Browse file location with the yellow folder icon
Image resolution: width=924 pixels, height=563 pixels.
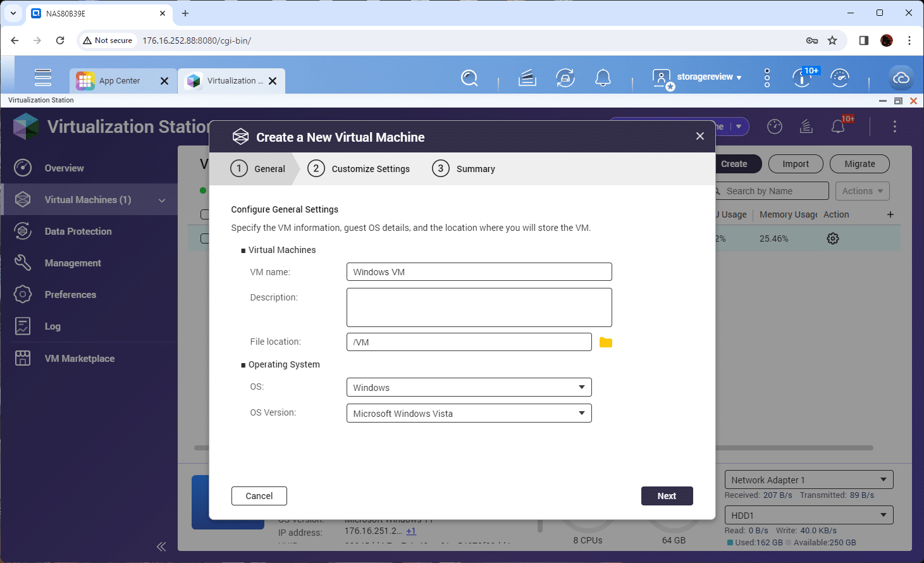[606, 342]
